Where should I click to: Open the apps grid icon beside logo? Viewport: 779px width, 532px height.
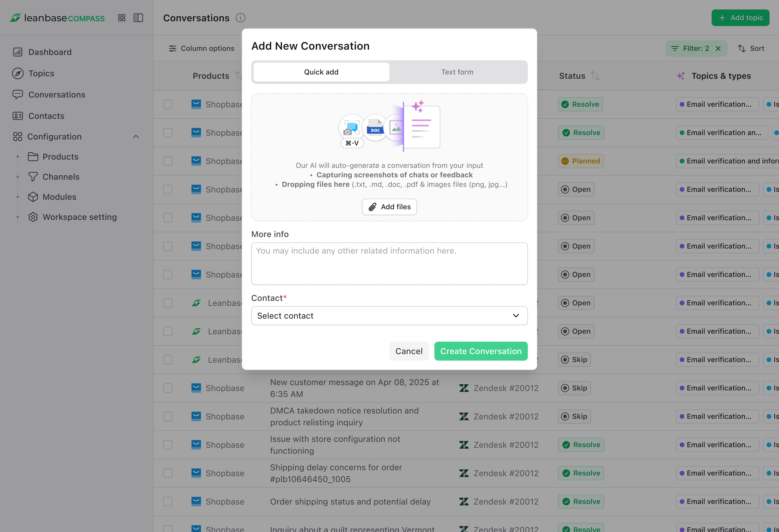(x=122, y=18)
